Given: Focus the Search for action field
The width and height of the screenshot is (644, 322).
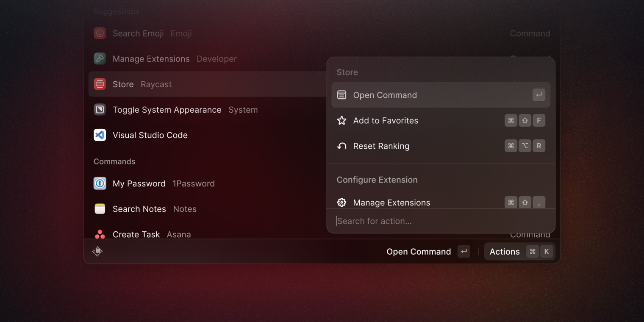Looking at the screenshot, I should (x=441, y=221).
